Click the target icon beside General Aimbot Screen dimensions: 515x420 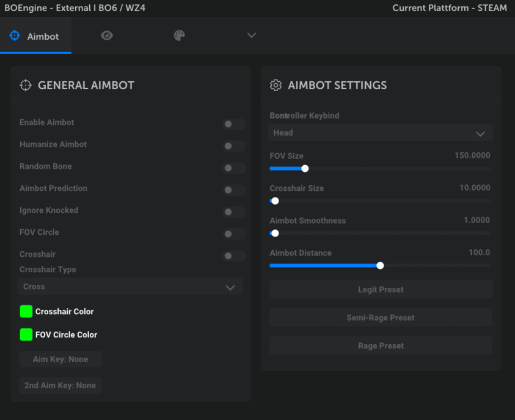26,86
